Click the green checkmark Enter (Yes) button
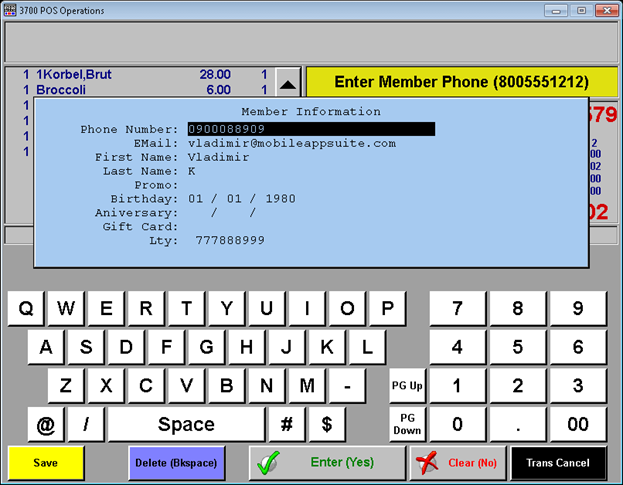 coord(327,463)
